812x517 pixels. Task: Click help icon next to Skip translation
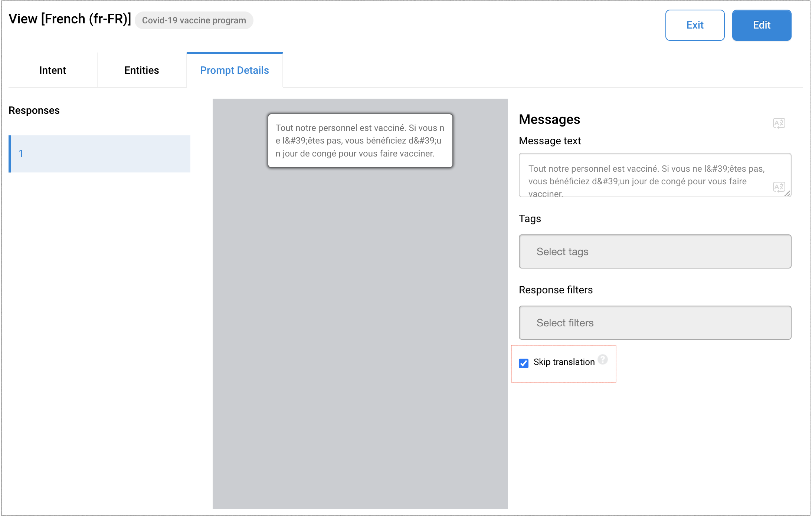pyautogui.click(x=603, y=359)
